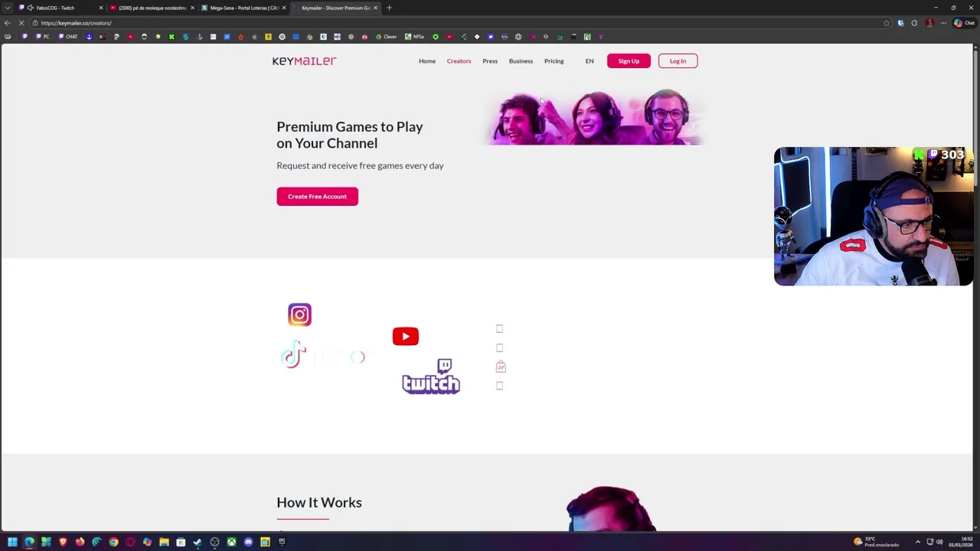Open the Copilot Chat button

(x=964, y=23)
